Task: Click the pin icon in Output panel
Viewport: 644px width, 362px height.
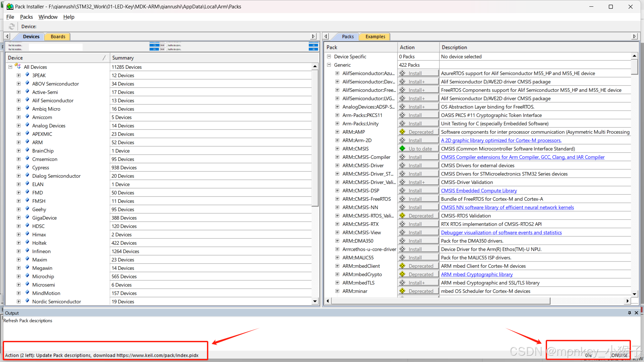Action: 629,313
